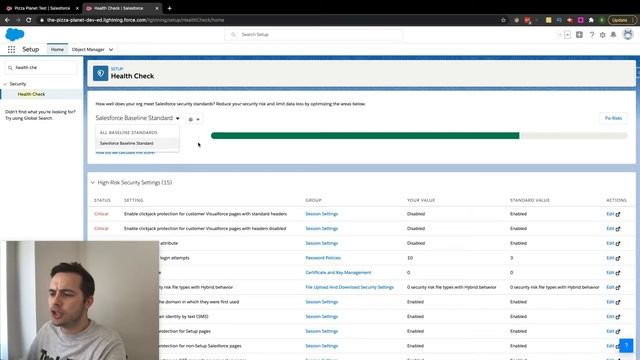The image size is (640, 360).
Task: Click in the Search Setup field
Action: [x=313, y=35]
